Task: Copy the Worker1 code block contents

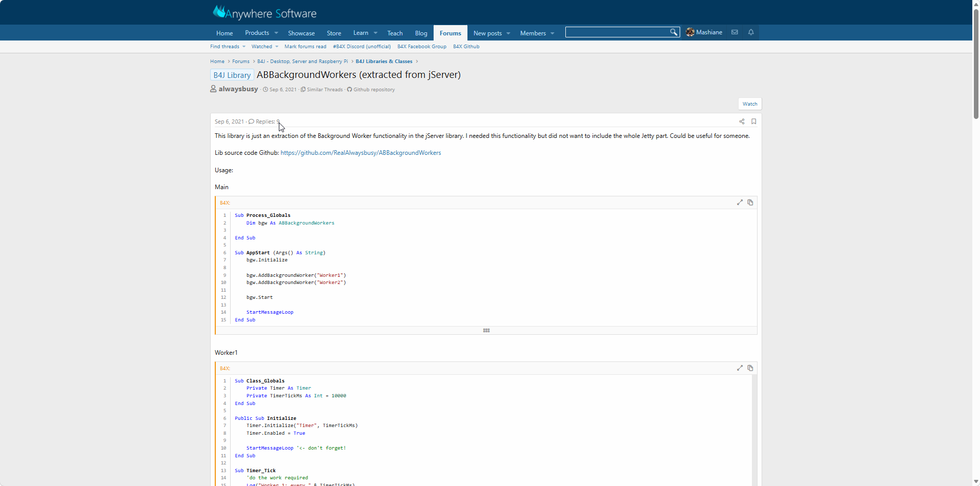Action: (750, 368)
